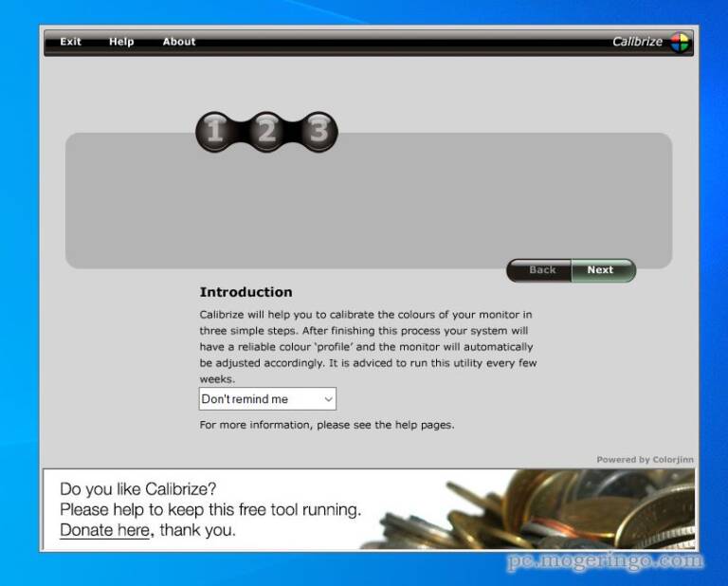The height and width of the screenshot is (586, 728).
Task: Click the Calibrize title text
Action: pos(637,42)
